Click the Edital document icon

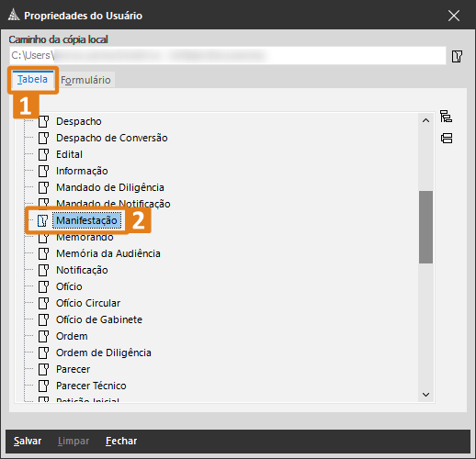(43, 154)
